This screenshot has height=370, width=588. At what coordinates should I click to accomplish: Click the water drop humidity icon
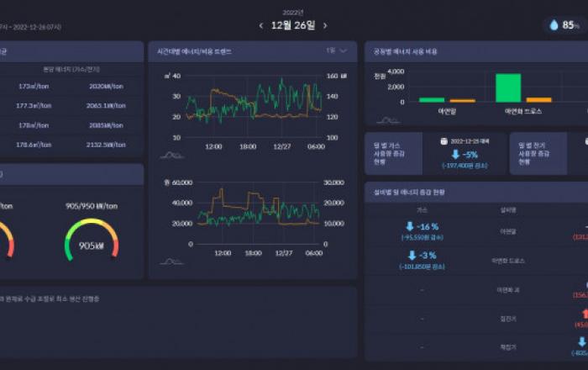(x=554, y=25)
